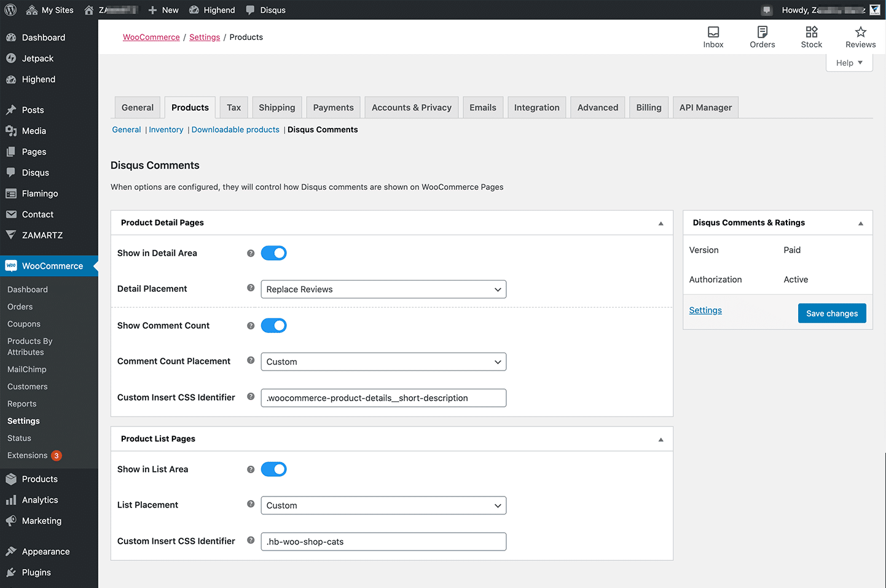
Task: Click the Save changes button
Action: pyautogui.click(x=832, y=313)
